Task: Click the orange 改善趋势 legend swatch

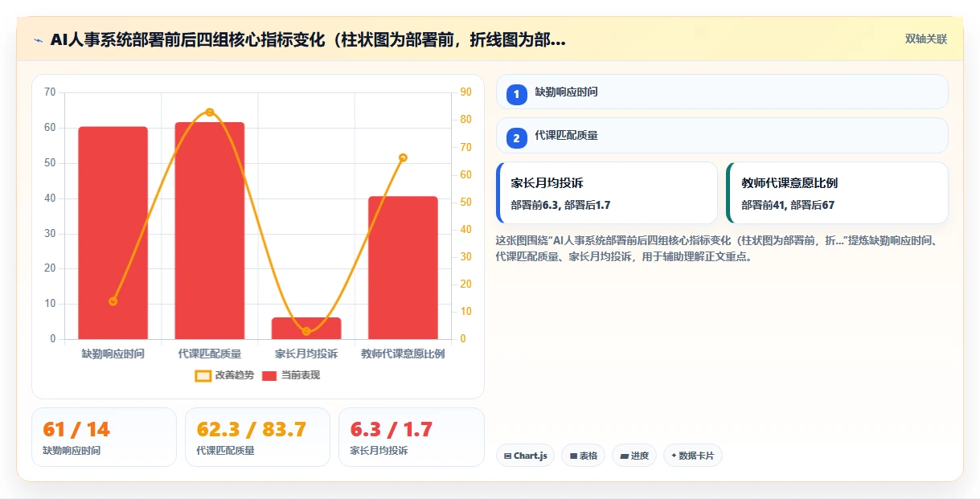Action: (203, 375)
